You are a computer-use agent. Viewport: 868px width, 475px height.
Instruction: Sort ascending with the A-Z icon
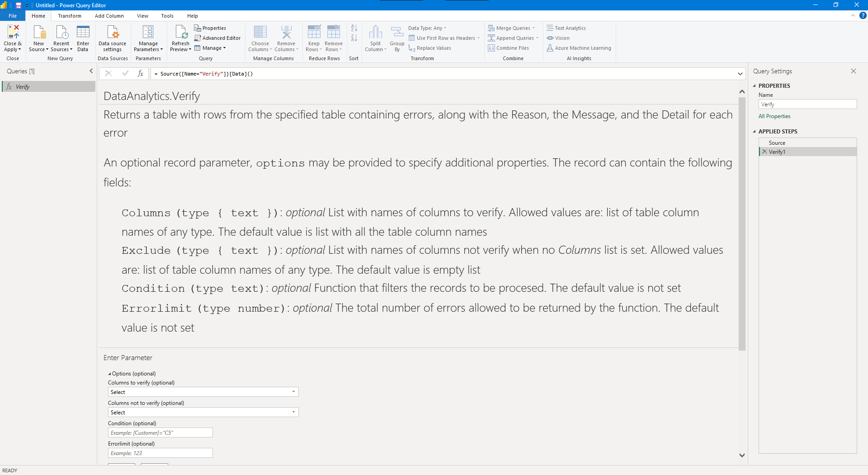tap(354, 28)
